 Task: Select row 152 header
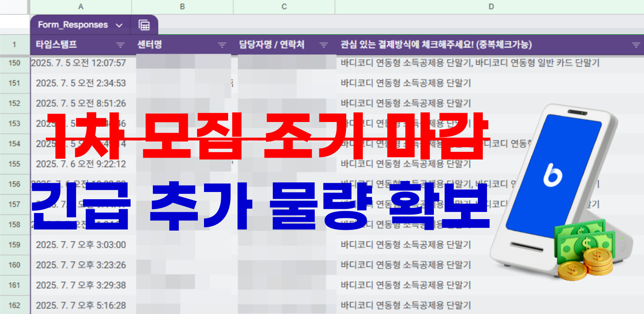(15, 103)
